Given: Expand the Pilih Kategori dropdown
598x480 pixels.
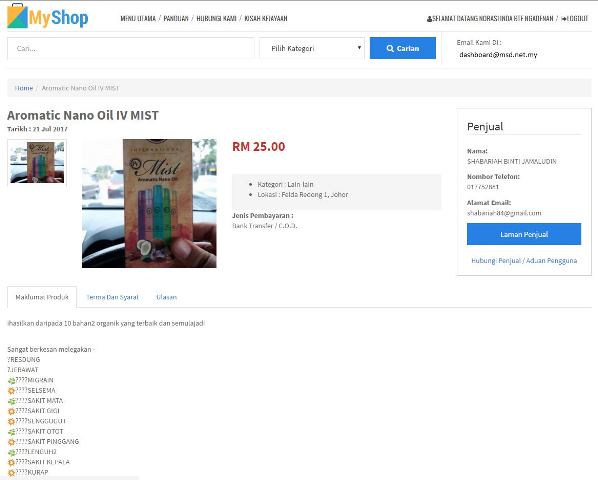Looking at the screenshot, I should tap(312, 48).
